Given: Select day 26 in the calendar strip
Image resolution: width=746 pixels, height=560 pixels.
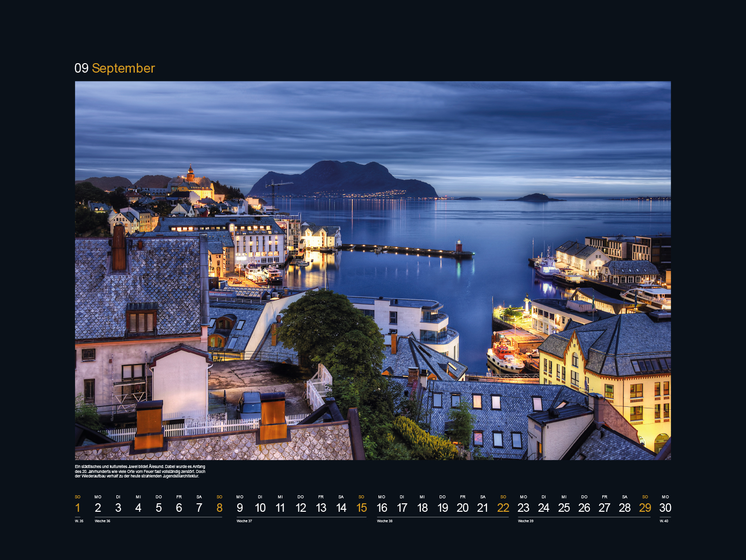Looking at the screenshot, I should point(584,508).
